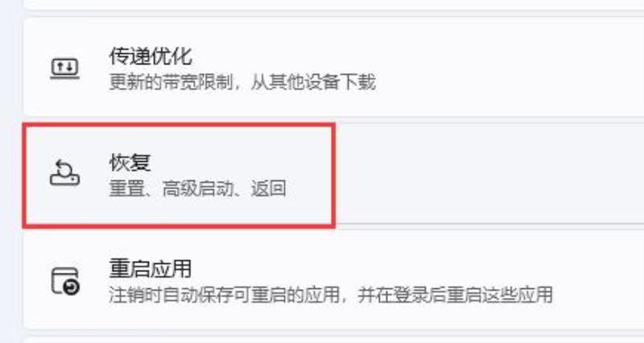Click the phrase 并在登录后重启这些应用
This screenshot has height=343, width=644.
pyautogui.click(x=455, y=295)
